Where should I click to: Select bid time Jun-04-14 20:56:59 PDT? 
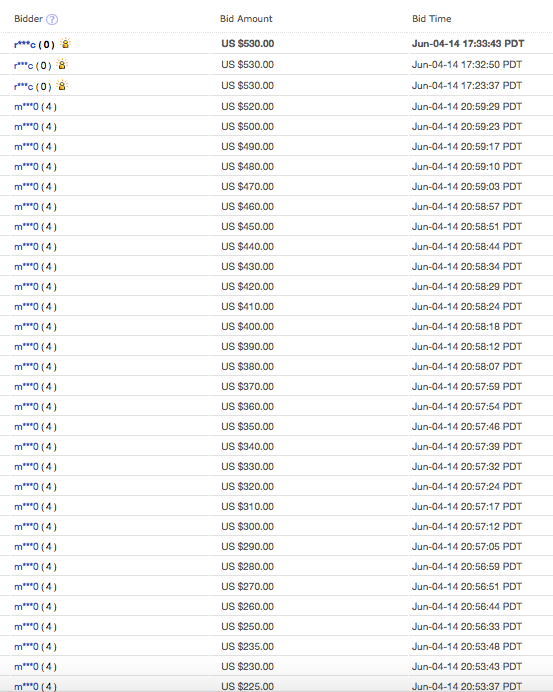point(467,567)
